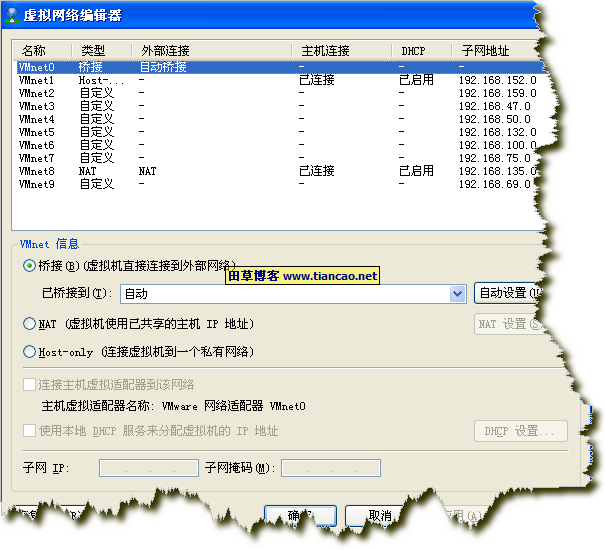Open the 已桥接到 dropdown arrow
The width and height of the screenshot is (605, 550).
[458, 294]
